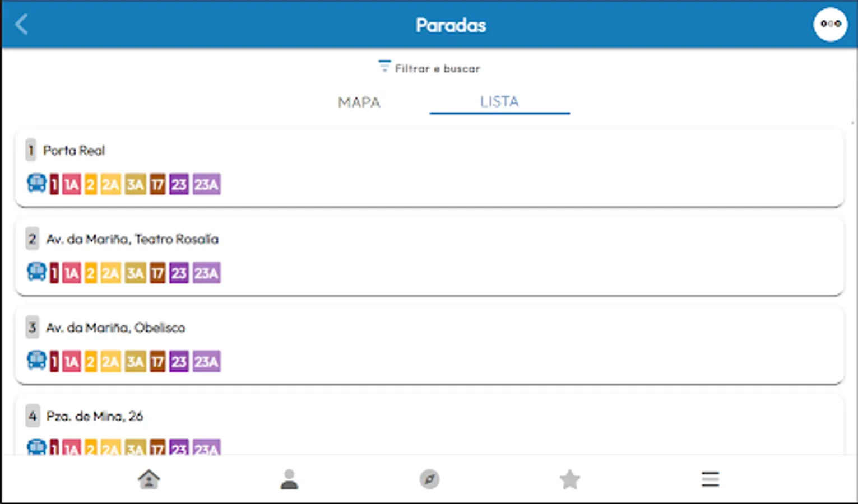This screenshot has height=504, width=858.
Task: Tap the home icon in bottom bar
Action: click(149, 479)
